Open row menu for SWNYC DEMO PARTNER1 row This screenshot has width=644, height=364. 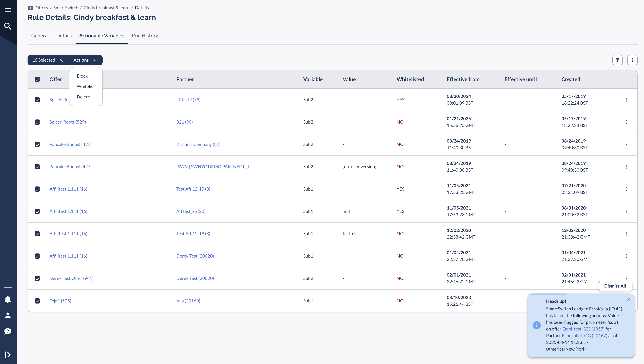click(x=626, y=167)
